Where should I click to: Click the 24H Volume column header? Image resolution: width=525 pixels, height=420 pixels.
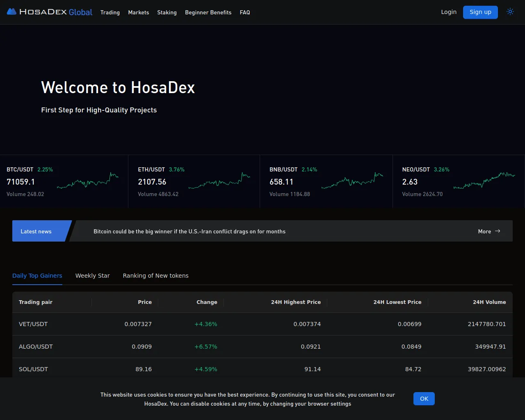click(489, 302)
